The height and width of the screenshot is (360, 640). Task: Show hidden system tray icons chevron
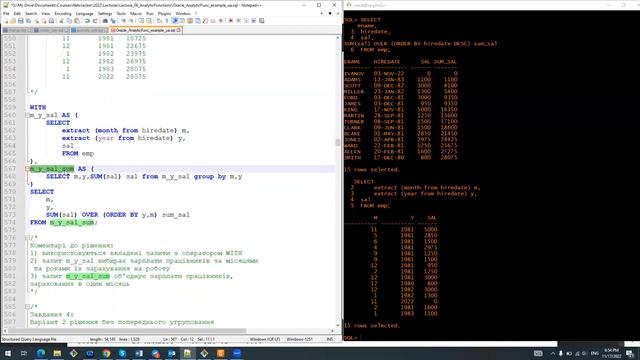pyautogui.click(x=553, y=353)
